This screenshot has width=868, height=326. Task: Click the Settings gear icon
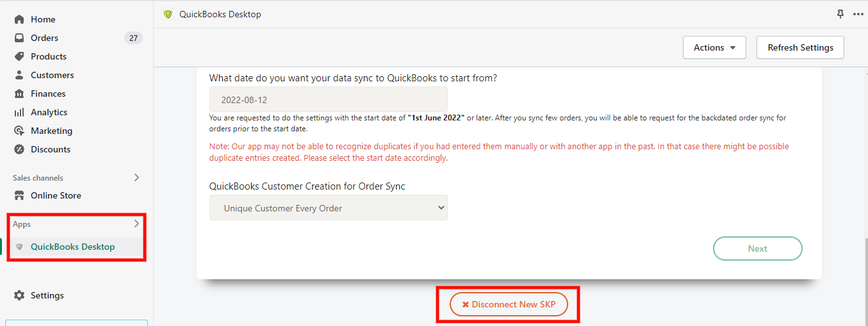tap(19, 295)
